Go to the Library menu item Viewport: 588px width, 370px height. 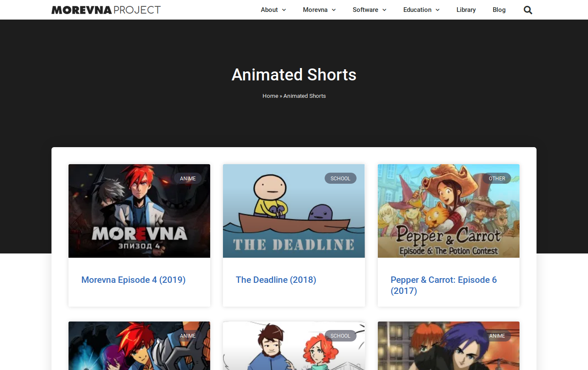coord(466,10)
